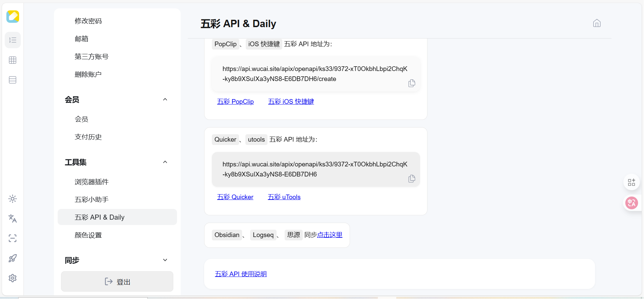644x299 pixels.
Task: Open 五彩 API 使用说明 link
Action: point(241,274)
